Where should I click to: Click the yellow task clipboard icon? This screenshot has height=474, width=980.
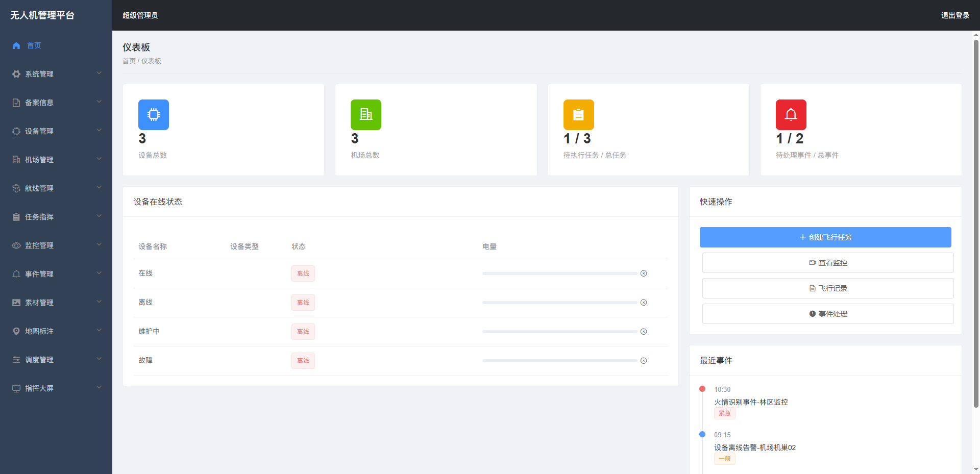tap(578, 115)
